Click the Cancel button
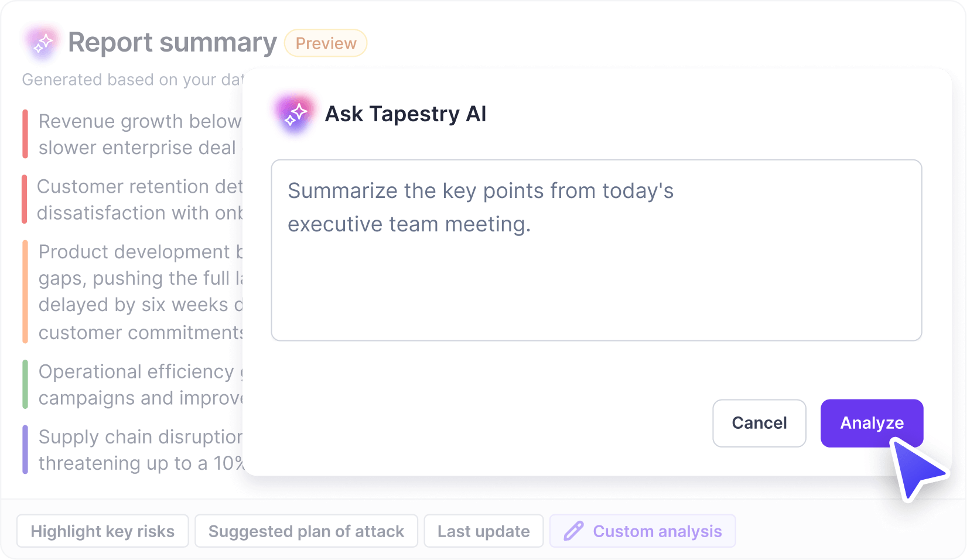This screenshot has height=560, width=977. point(759,423)
